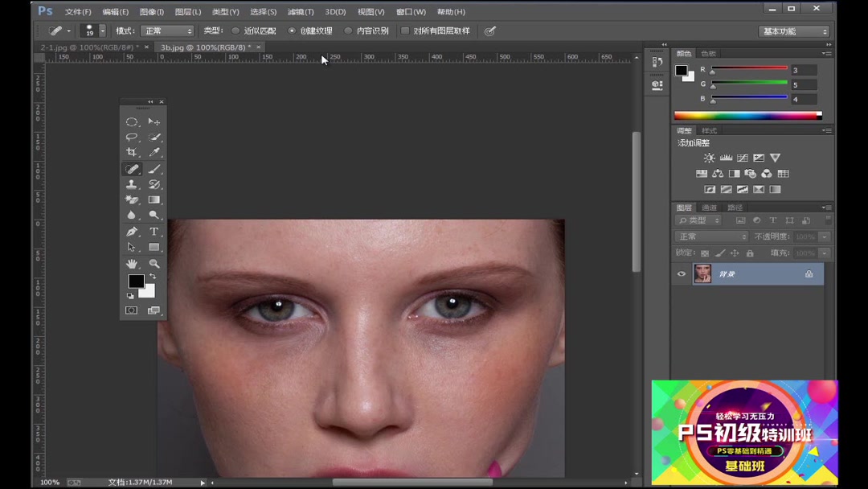Image resolution: width=868 pixels, height=489 pixels.
Task: Open the 模式 dropdown in options bar
Action: (167, 31)
